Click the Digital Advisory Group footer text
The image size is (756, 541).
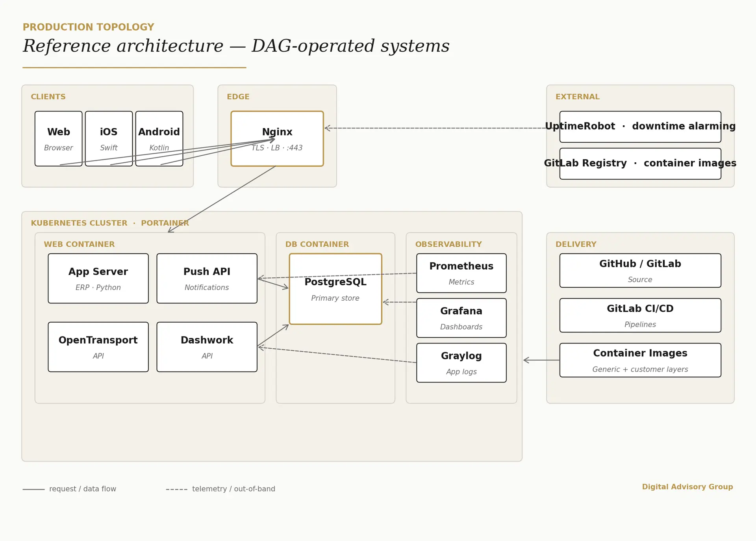click(687, 487)
